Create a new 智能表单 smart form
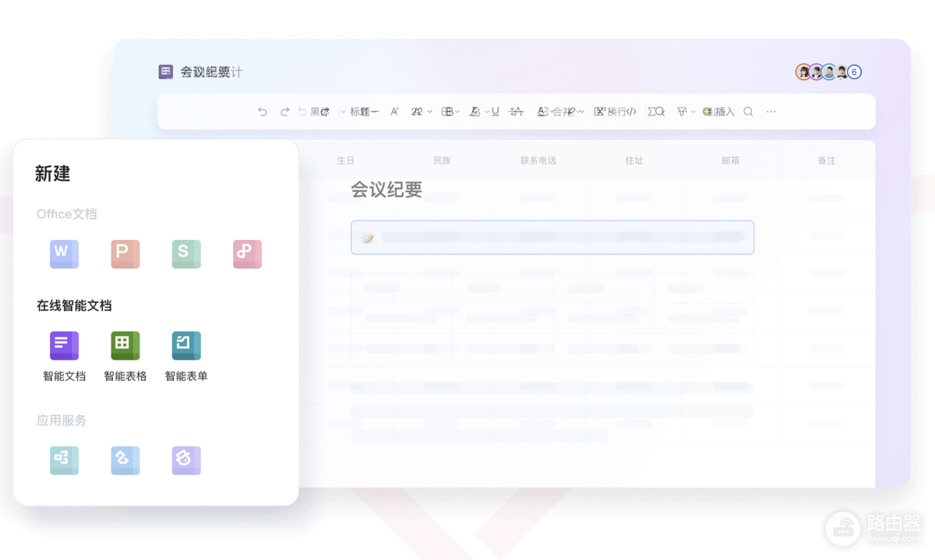This screenshot has height=560, width=935. [186, 357]
